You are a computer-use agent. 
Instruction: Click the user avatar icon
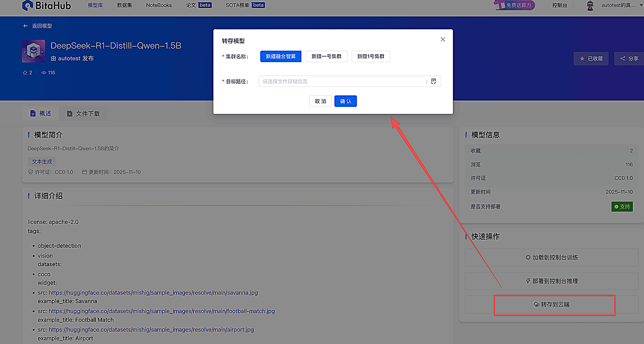pos(590,6)
